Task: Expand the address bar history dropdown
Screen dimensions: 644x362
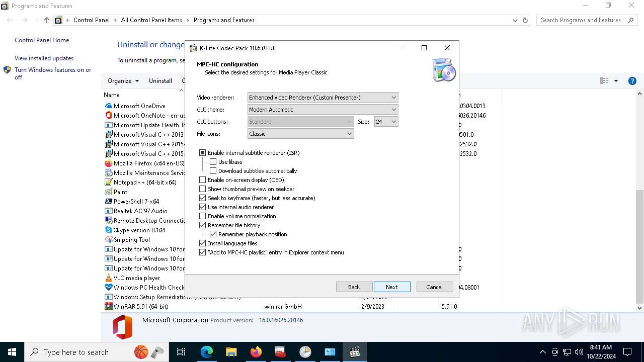Action: click(x=515, y=21)
